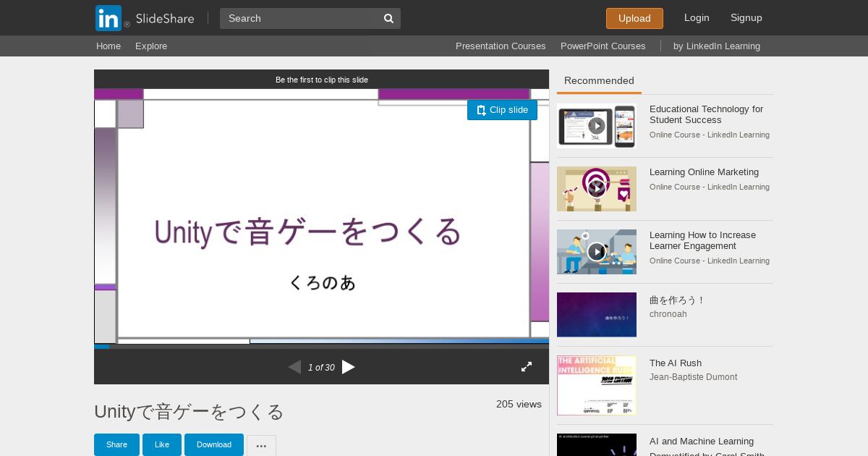This screenshot has height=456, width=868.
Task: Open Learning How to Increase Learner Engagement title
Action: (x=702, y=240)
